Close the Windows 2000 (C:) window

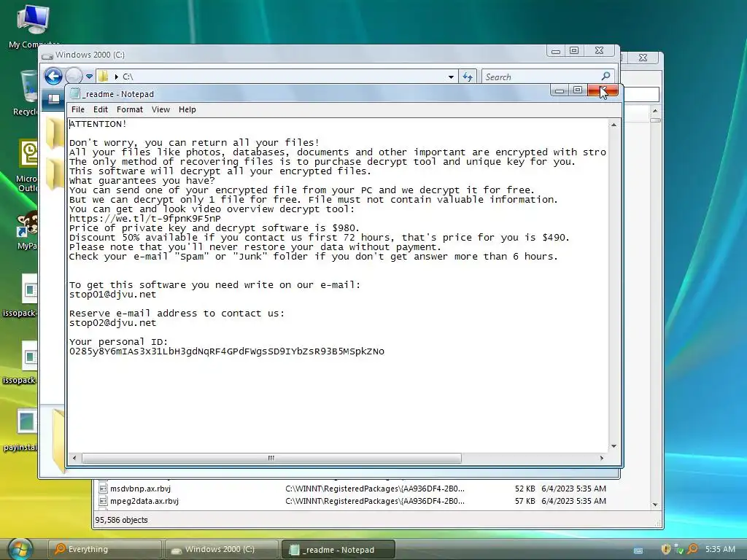(600, 50)
